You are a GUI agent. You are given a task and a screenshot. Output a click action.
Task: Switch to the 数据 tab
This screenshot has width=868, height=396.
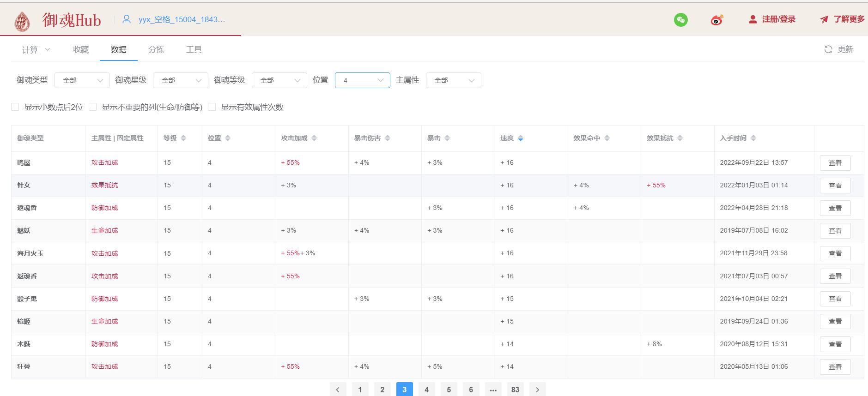point(119,49)
